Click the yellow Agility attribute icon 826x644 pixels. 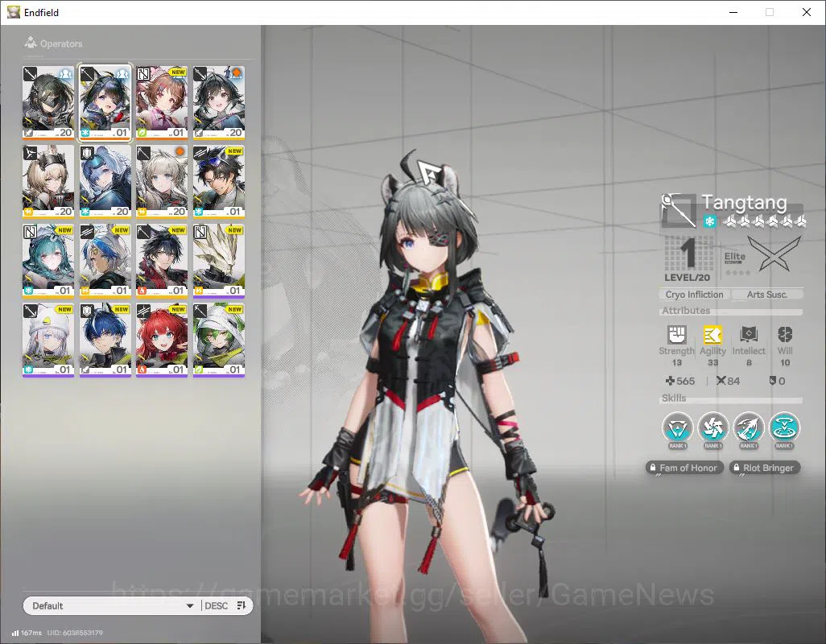coord(712,334)
